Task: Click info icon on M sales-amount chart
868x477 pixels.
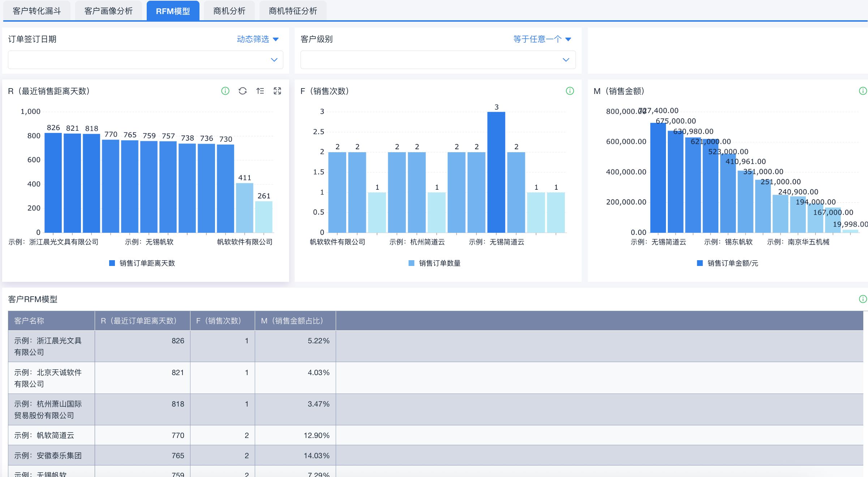Action: (x=863, y=91)
